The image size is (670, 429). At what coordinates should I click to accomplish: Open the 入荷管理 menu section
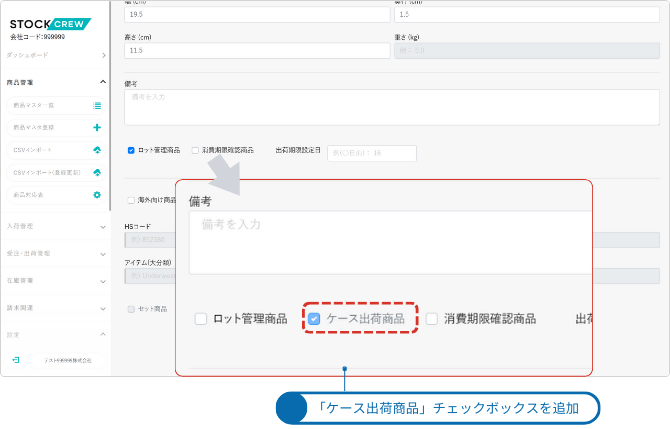56,226
